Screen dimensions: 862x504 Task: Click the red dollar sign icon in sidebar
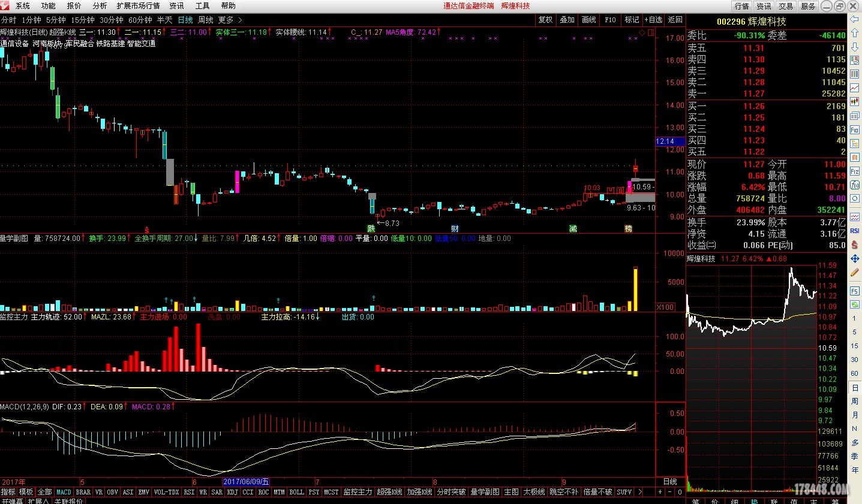(855, 245)
